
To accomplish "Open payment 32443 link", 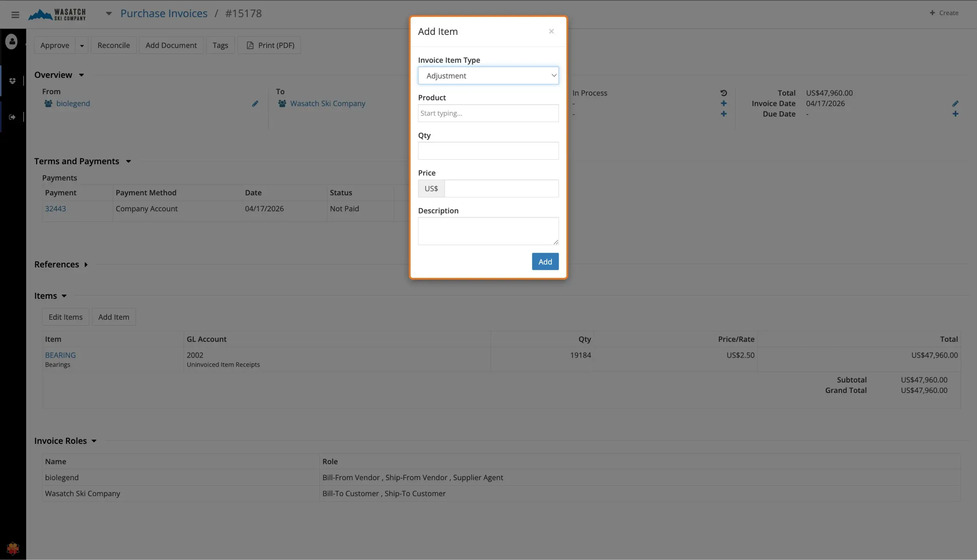I will point(55,208).
